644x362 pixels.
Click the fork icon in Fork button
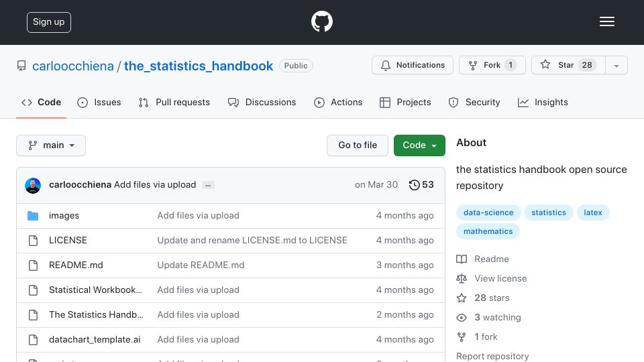473,65
